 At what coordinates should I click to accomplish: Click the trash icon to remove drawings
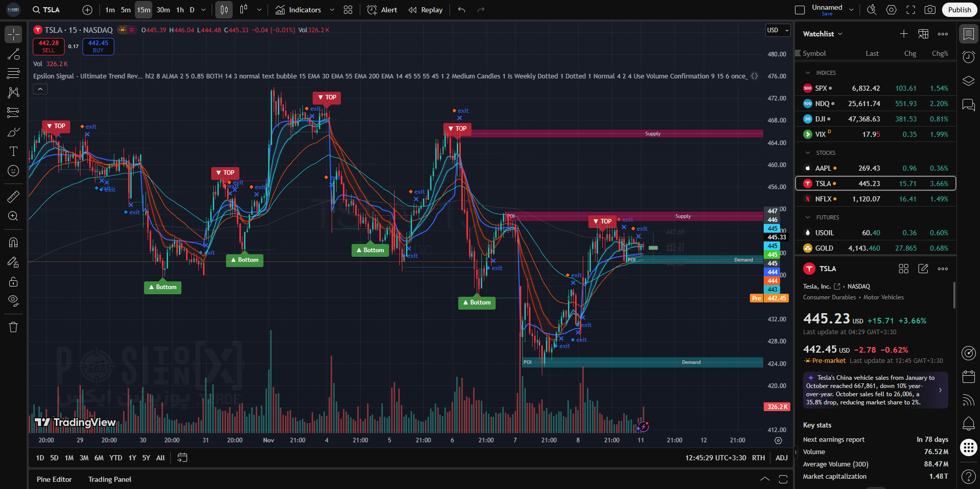pos(13,327)
